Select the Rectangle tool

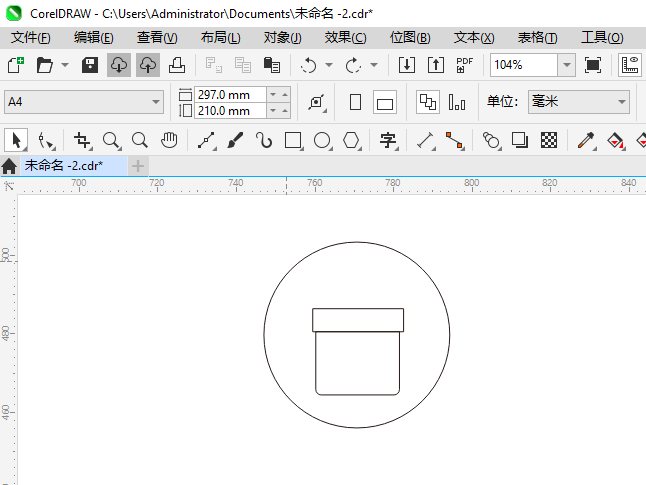tap(293, 141)
